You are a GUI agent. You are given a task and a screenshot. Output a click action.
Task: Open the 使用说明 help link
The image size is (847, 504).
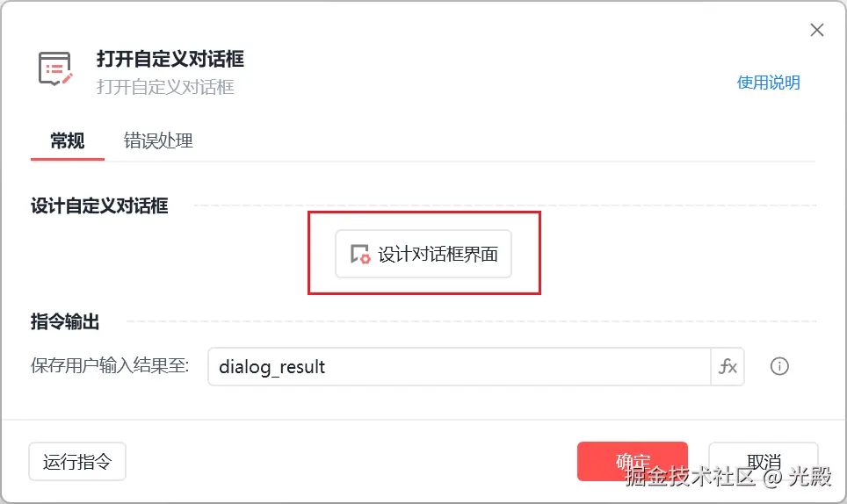(768, 83)
